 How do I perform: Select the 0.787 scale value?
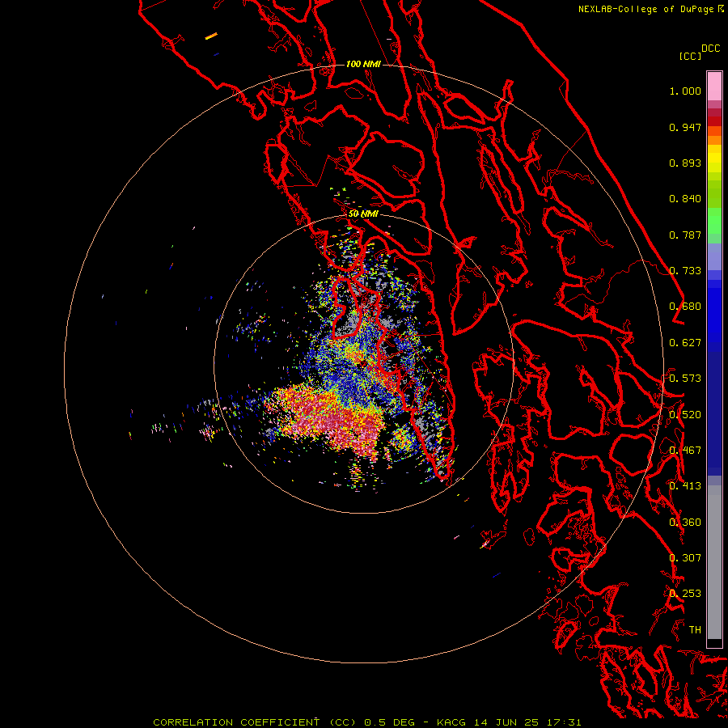(x=685, y=235)
